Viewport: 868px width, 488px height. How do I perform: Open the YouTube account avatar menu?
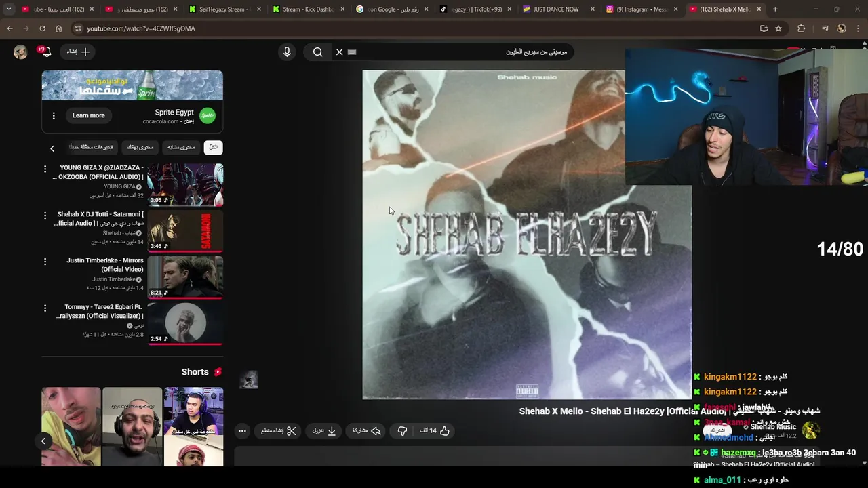pyautogui.click(x=20, y=52)
